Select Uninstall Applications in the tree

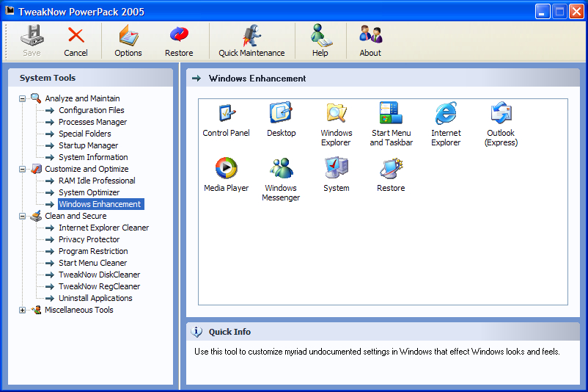click(x=95, y=298)
